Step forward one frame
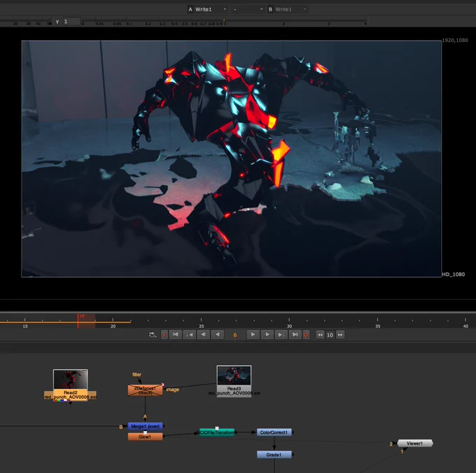The image size is (476, 473). click(x=267, y=335)
